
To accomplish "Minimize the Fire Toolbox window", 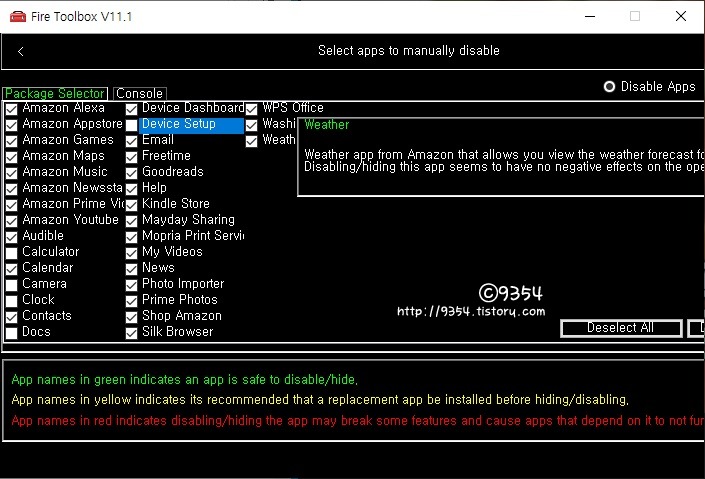I will [590, 17].
